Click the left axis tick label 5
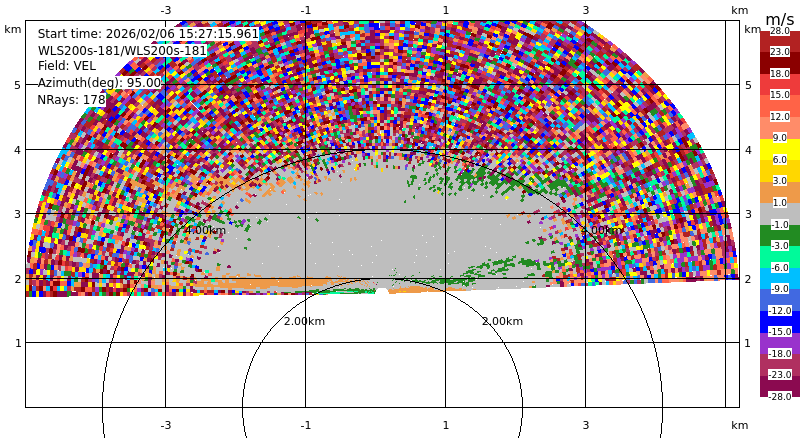Screen dimensions: 800x438 [x=18, y=85]
